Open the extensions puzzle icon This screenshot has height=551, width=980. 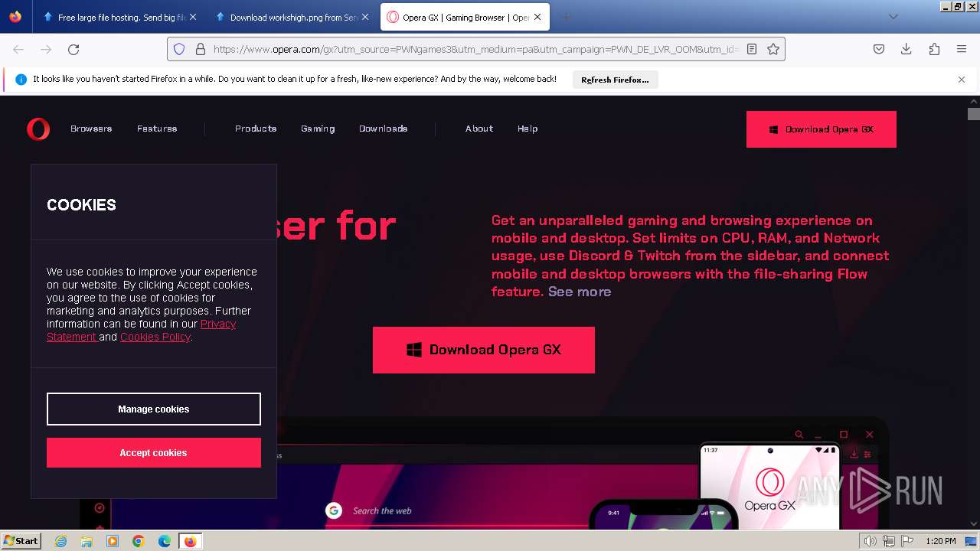(x=934, y=49)
